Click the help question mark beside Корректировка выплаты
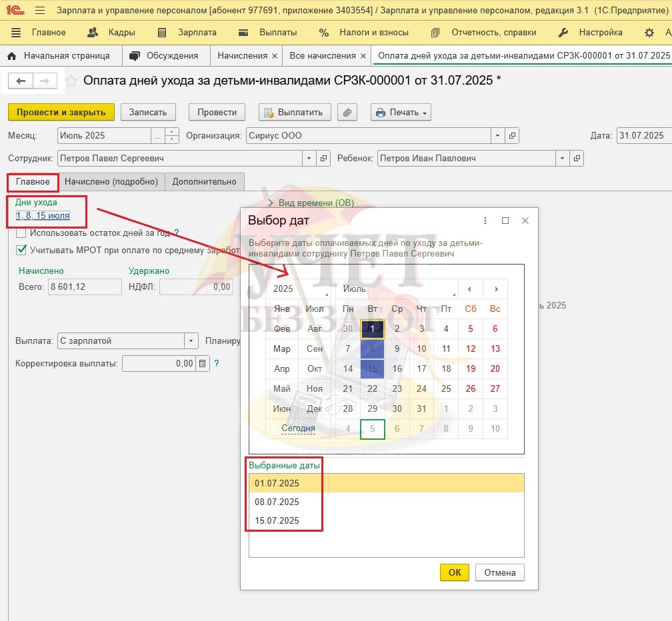This screenshot has height=621, width=672. [x=217, y=364]
